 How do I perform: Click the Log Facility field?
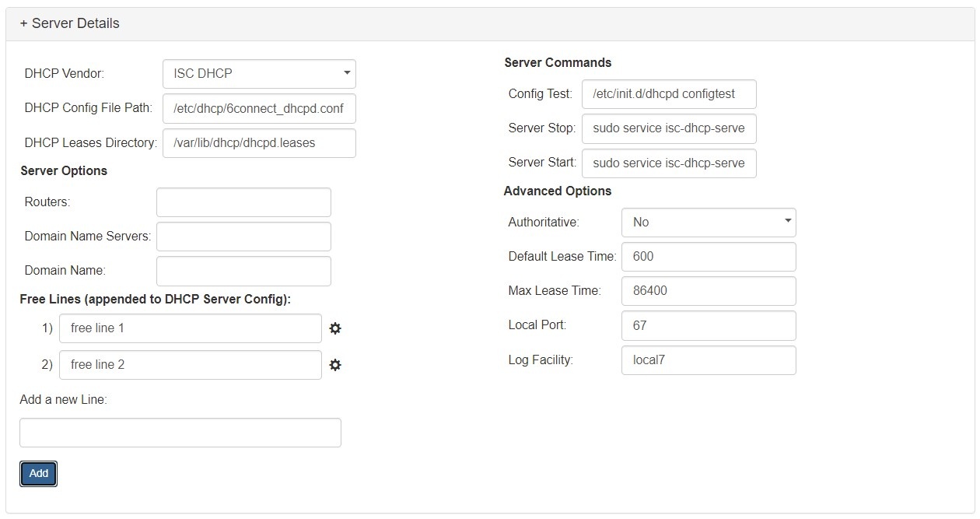[x=708, y=360]
